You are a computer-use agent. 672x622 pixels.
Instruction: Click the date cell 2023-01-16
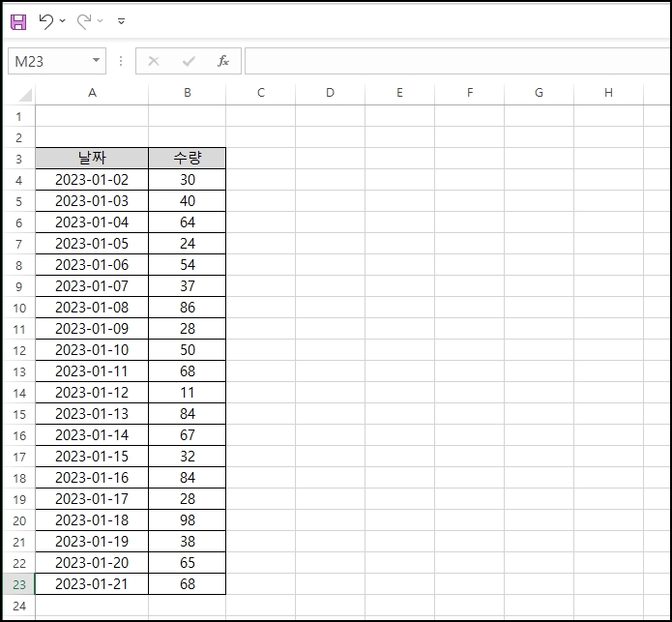tap(92, 478)
